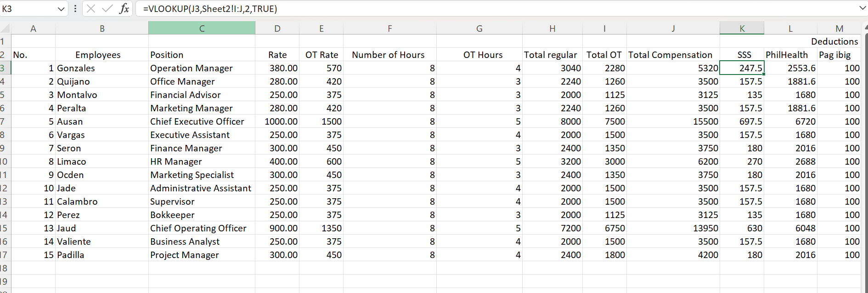Click the SSS value 697.5 cell
The image size is (868, 293).
[742, 121]
